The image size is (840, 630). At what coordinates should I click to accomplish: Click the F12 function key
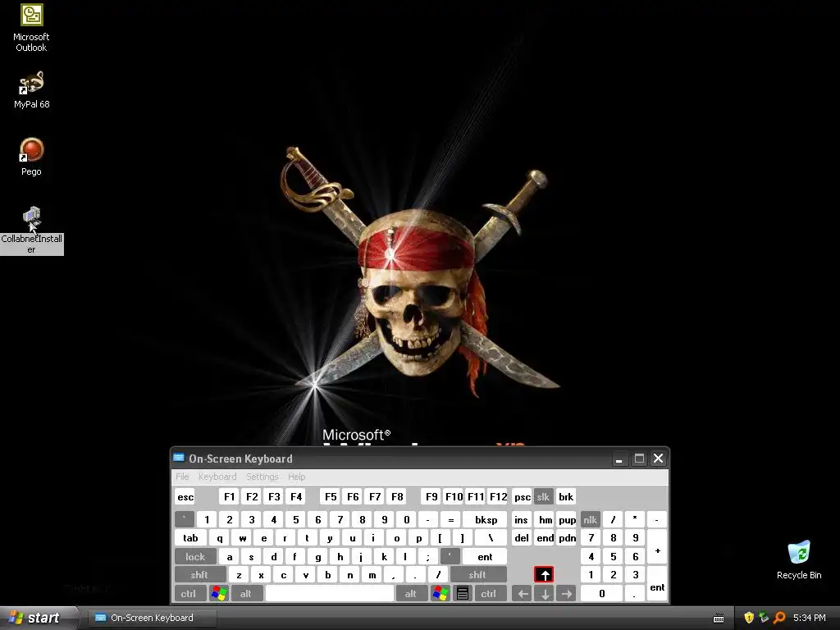(x=498, y=496)
